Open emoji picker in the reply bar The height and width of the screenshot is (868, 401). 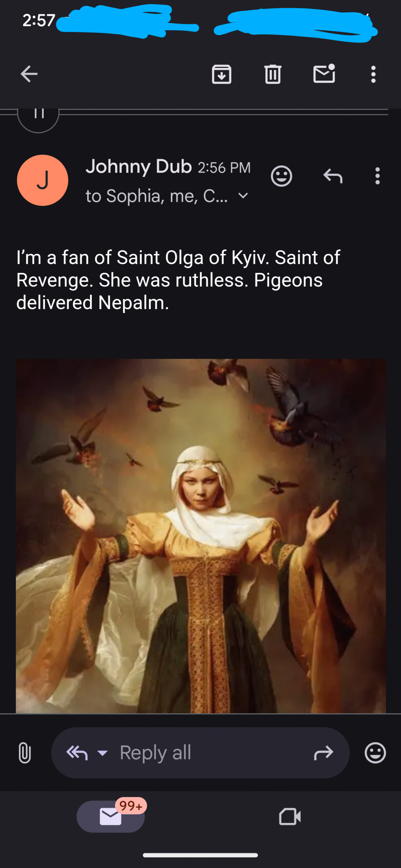375,753
